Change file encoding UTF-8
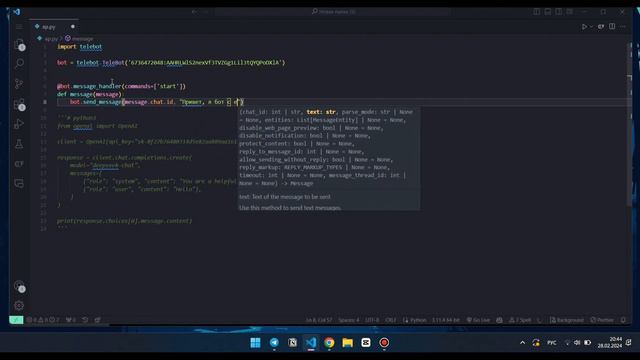This screenshot has height=360, width=640. pos(372,320)
